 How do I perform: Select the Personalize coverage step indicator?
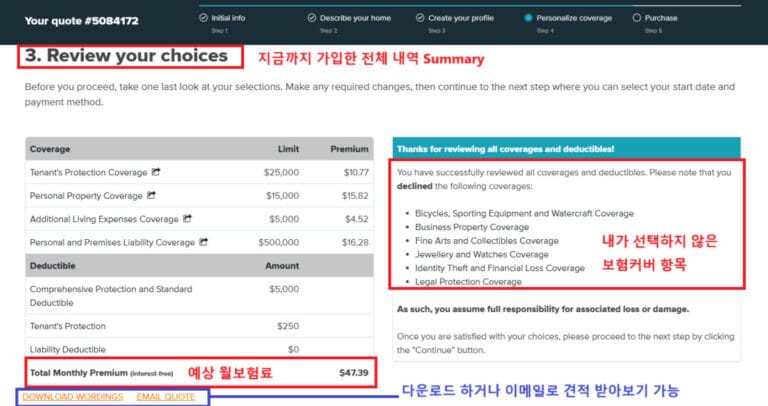(x=529, y=17)
